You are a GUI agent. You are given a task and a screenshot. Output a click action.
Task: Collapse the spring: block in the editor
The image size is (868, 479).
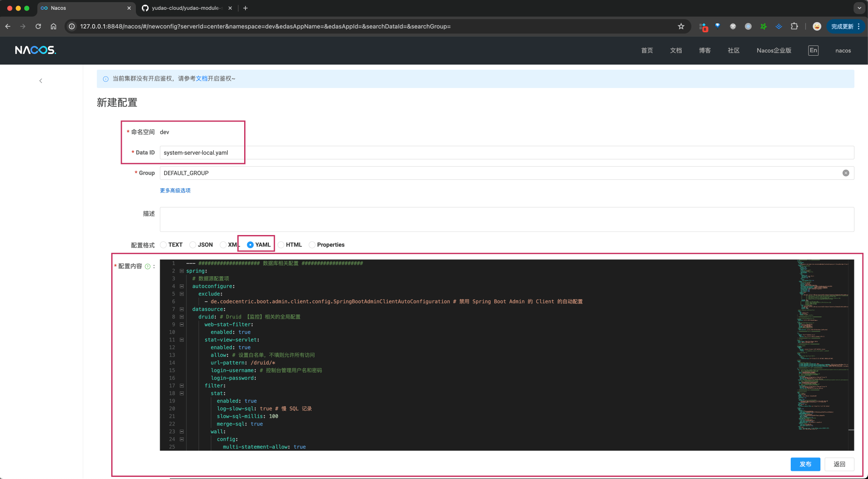pos(182,271)
